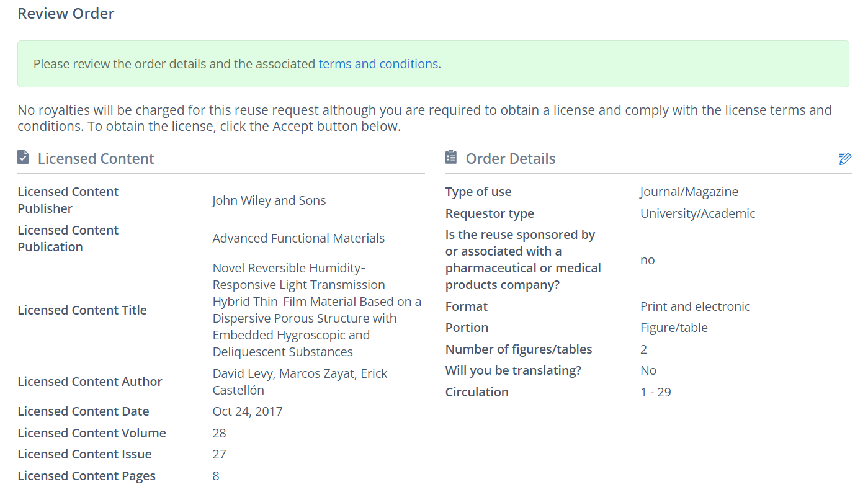Image resolution: width=868 pixels, height=492 pixels.
Task: Click the Novel Reversible Humidity-Responsive article title
Action: click(316, 310)
